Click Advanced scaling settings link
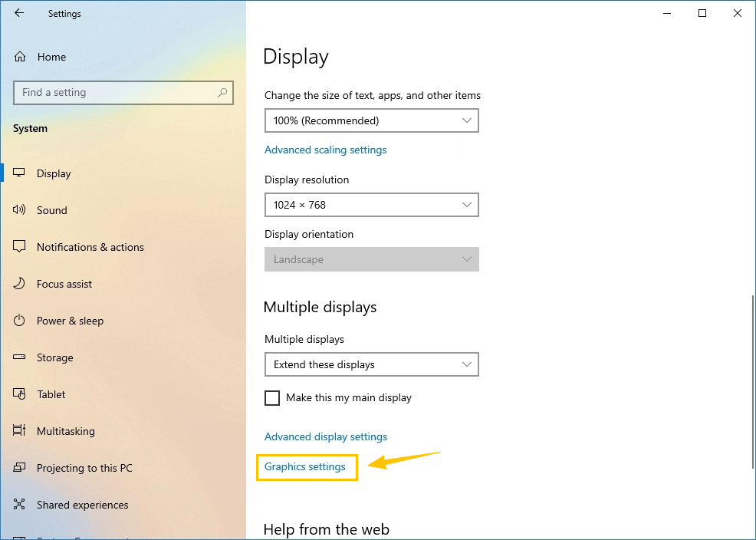Screen dimensions: 756x540 click(x=325, y=150)
